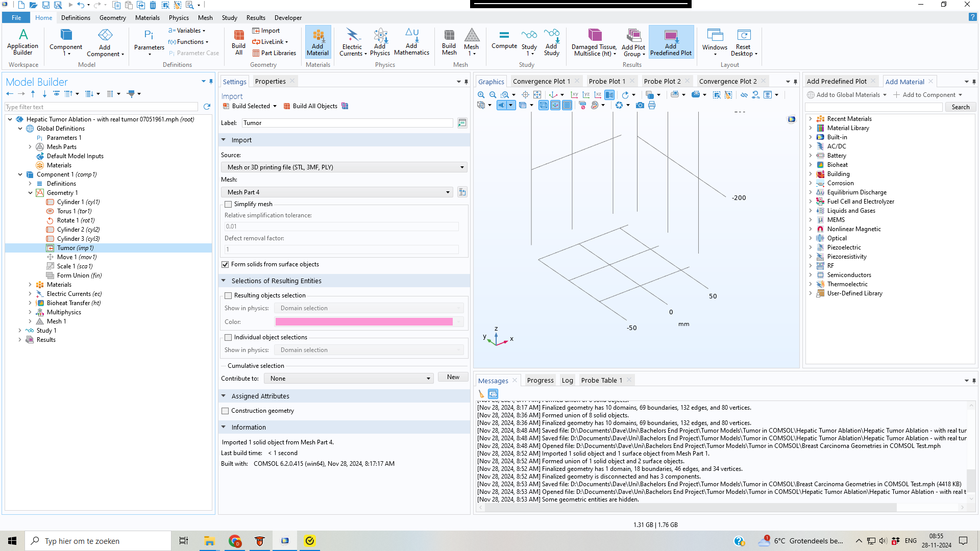Open Application Builder
Image resolution: width=980 pixels, height=551 pixels.
(x=22, y=41)
